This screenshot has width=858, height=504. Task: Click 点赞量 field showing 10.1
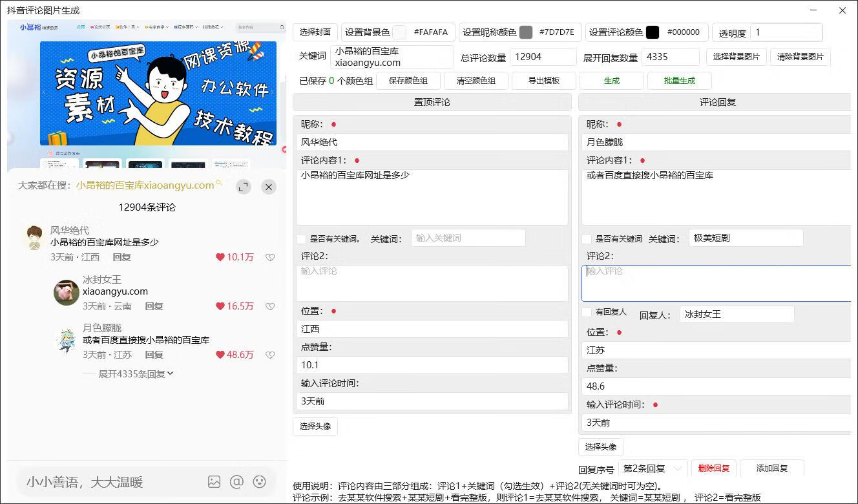click(432, 365)
